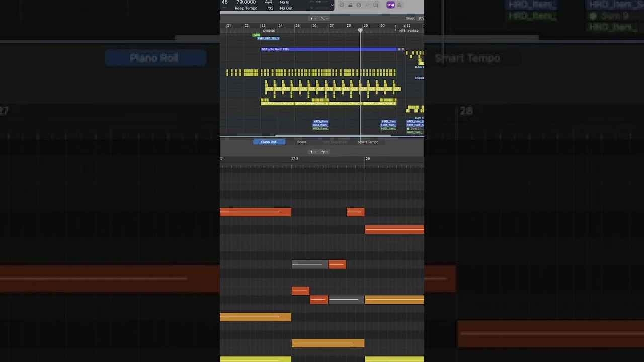Select the red note following the upper gray note
Viewport: 644px width, 362px height.
(x=337, y=264)
